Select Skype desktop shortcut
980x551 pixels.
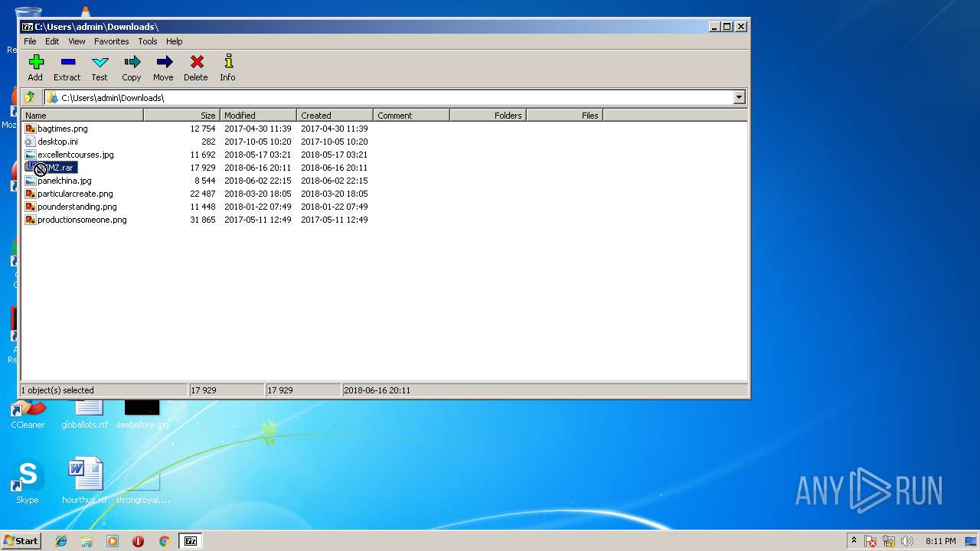(x=28, y=482)
